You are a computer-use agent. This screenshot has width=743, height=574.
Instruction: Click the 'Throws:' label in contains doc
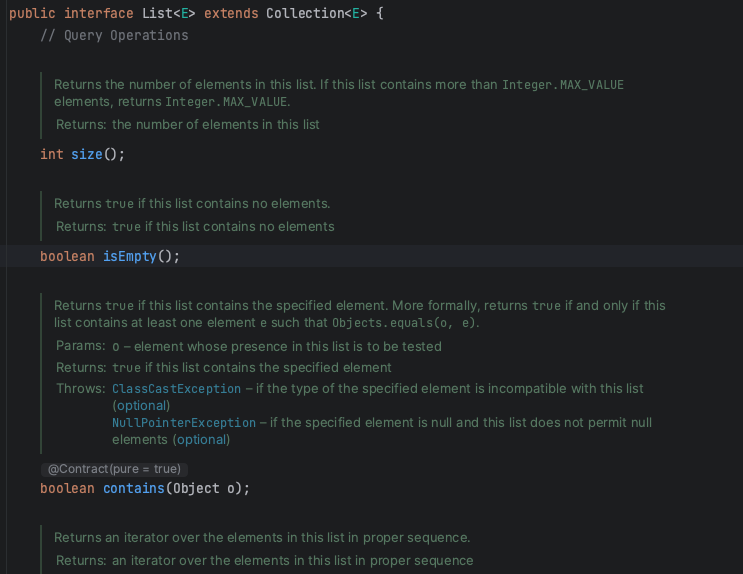[x=81, y=389]
